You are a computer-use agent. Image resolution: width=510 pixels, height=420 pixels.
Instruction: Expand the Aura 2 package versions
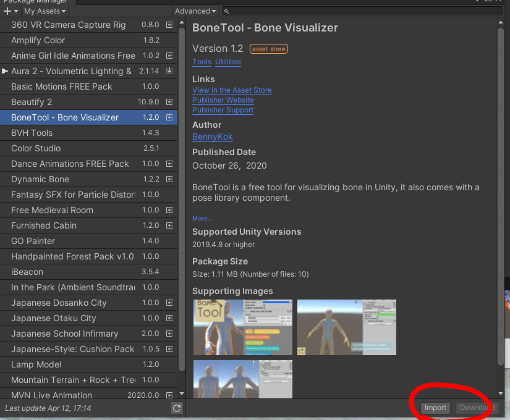[x=4, y=71]
